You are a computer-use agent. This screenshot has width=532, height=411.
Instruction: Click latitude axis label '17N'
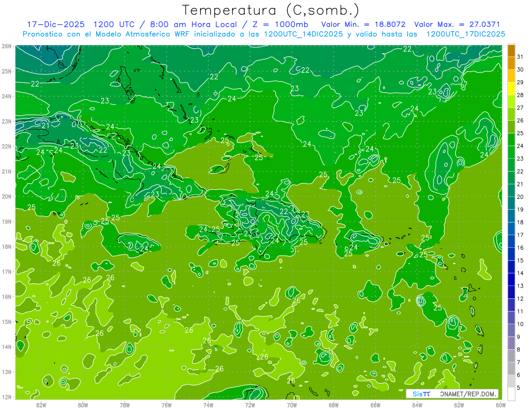pyautogui.click(x=6, y=272)
